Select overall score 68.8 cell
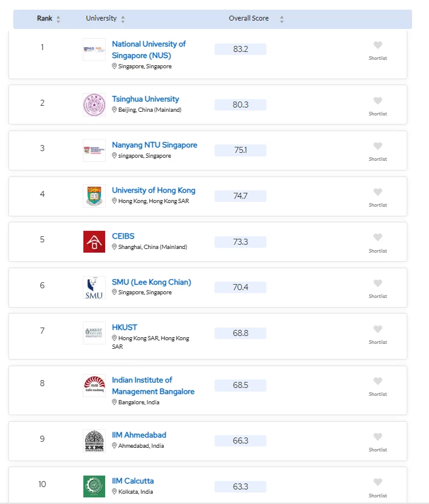The height and width of the screenshot is (504, 429). pos(240,333)
